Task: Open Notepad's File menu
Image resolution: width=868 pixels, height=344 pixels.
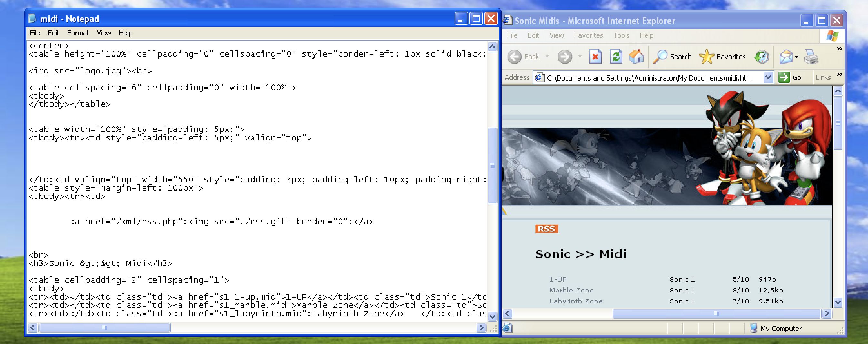Action: click(35, 33)
